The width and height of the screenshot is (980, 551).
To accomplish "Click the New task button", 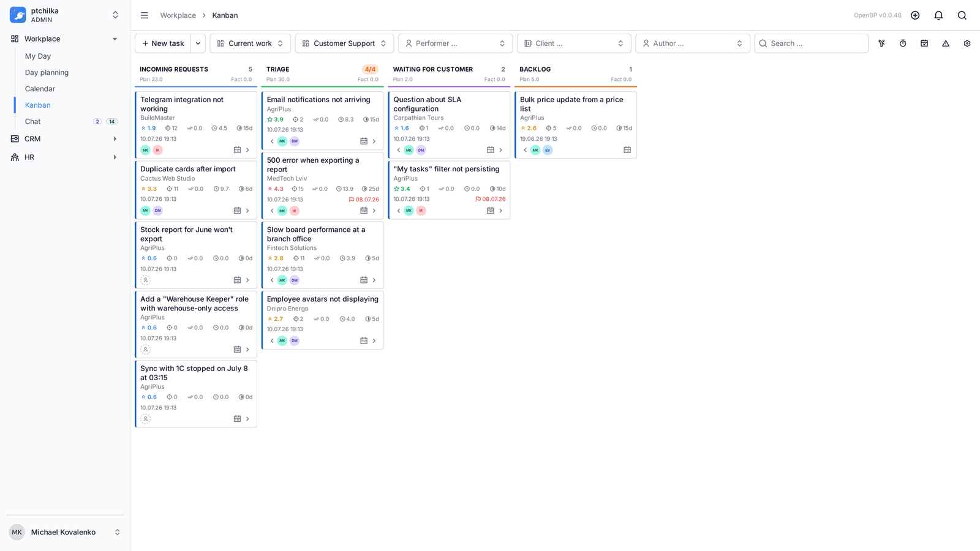I will 163,43.
